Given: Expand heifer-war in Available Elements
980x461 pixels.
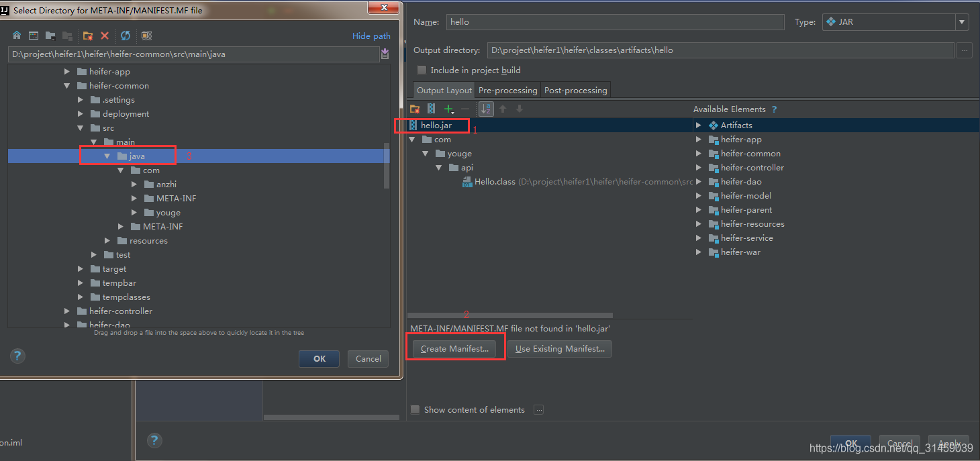Looking at the screenshot, I should (698, 252).
